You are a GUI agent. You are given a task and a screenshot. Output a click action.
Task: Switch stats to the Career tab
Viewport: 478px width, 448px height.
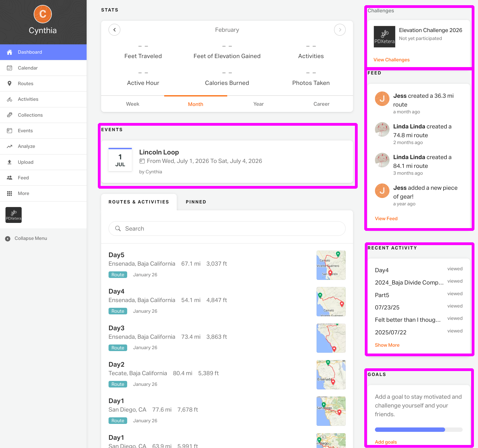coord(321,104)
